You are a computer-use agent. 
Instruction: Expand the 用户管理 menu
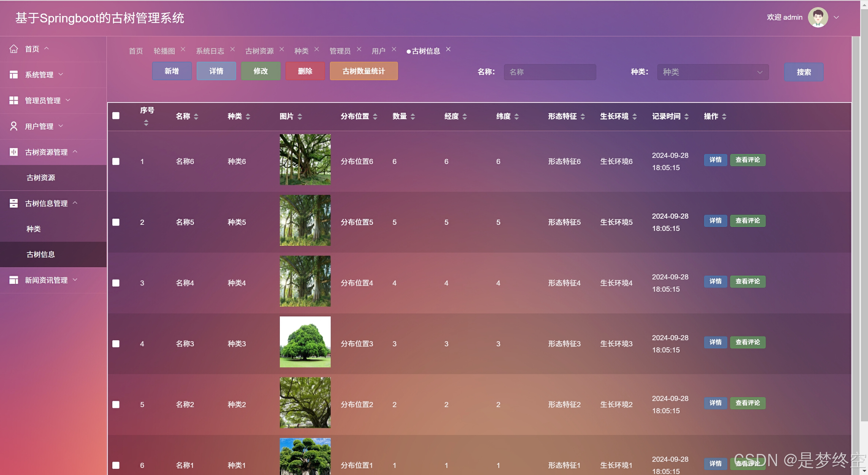tap(61, 126)
